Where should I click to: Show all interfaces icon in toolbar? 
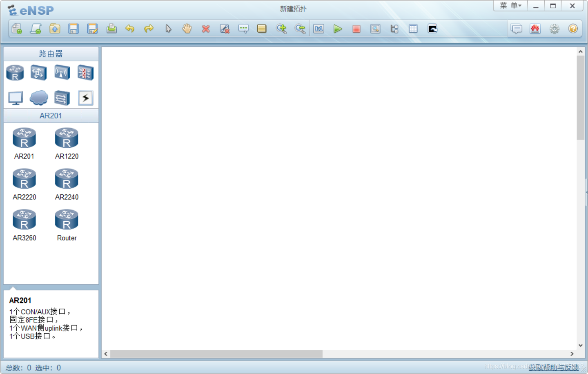pyautogui.click(x=394, y=29)
